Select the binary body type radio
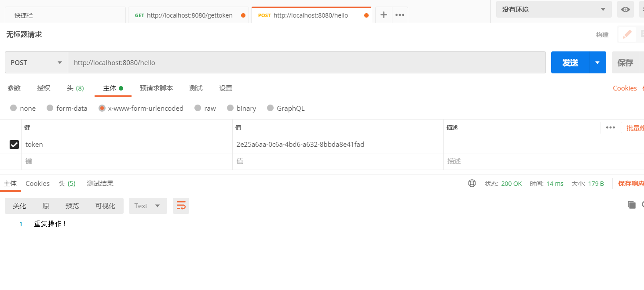Screen dimensions: 644x290 (231, 108)
